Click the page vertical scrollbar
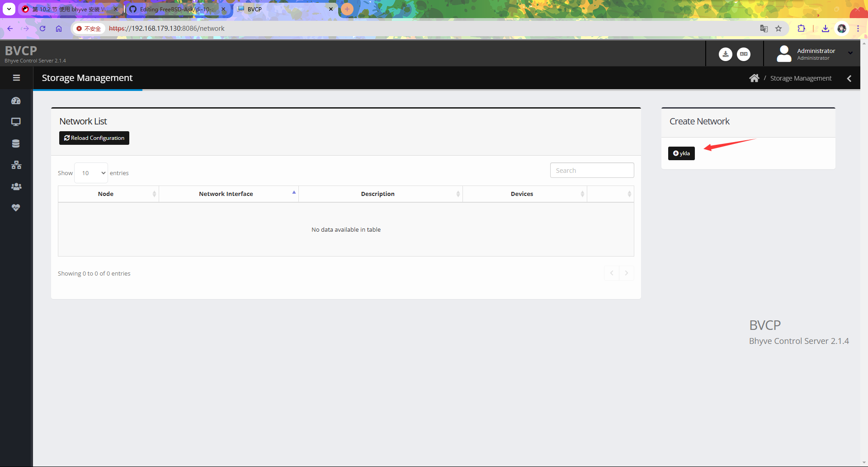 [864, 253]
